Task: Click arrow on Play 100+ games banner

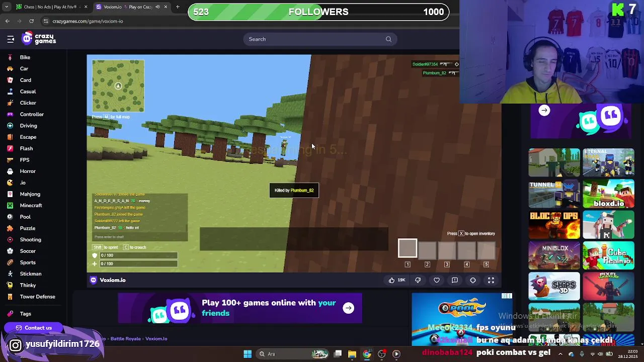Action: tap(348, 308)
